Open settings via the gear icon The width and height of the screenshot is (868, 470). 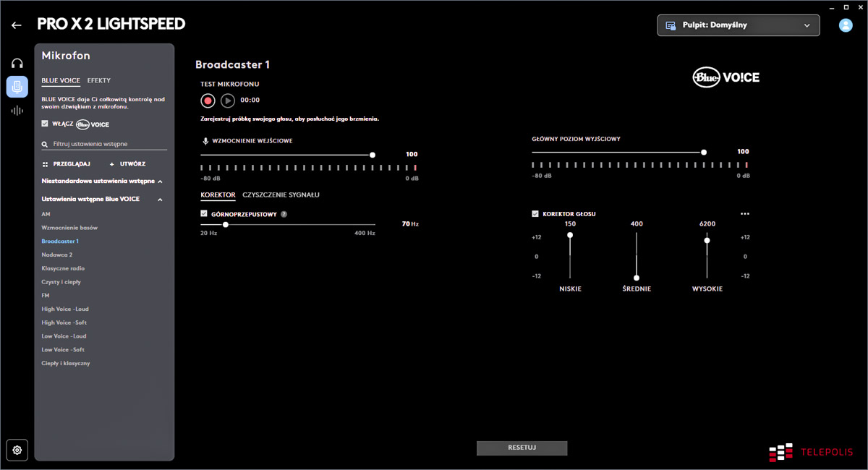(17, 450)
